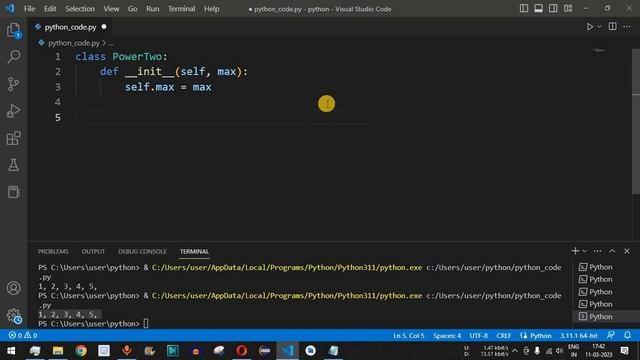Viewport: 640px width, 360px height.
Task: Open the notebook view icon in activity bar
Action: (x=13, y=192)
